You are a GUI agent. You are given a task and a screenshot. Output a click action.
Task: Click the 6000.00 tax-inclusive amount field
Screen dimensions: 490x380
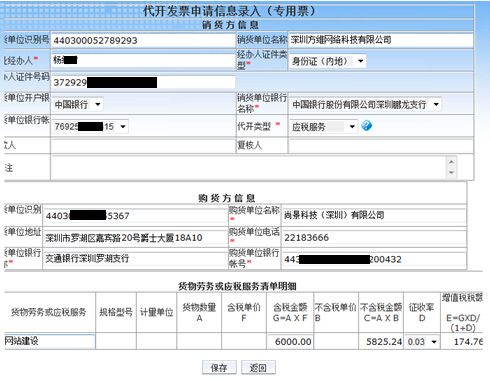click(x=290, y=342)
